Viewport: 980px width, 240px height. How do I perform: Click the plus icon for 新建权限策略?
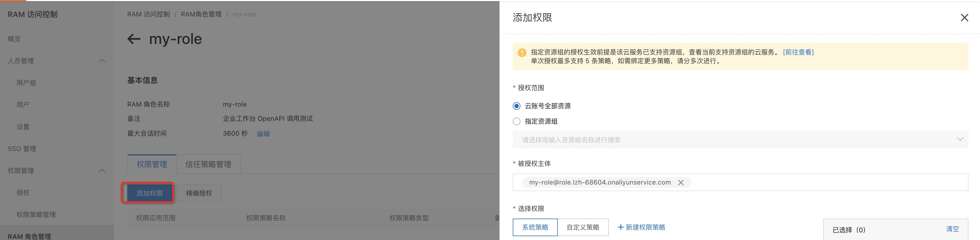pos(621,227)
